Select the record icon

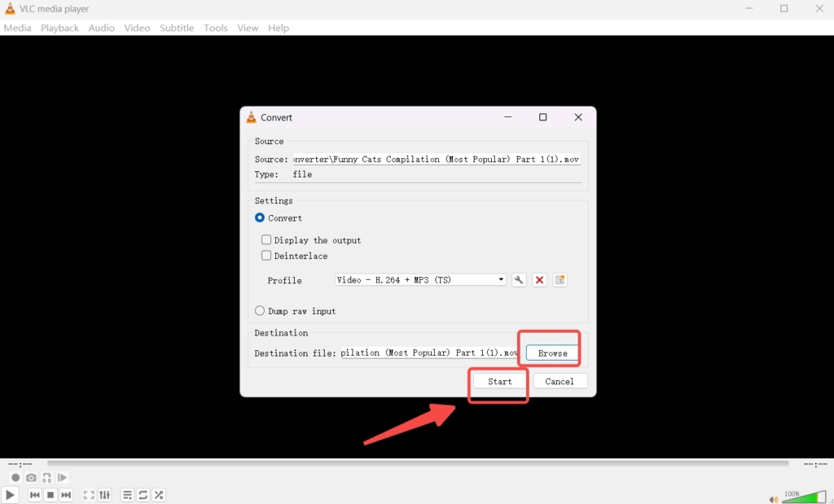[15, 477]
